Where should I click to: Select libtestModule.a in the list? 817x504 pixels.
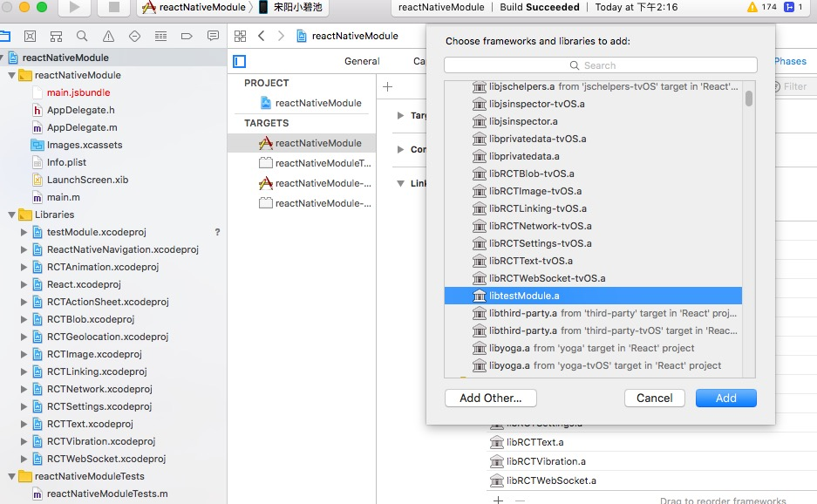(593, 296)
